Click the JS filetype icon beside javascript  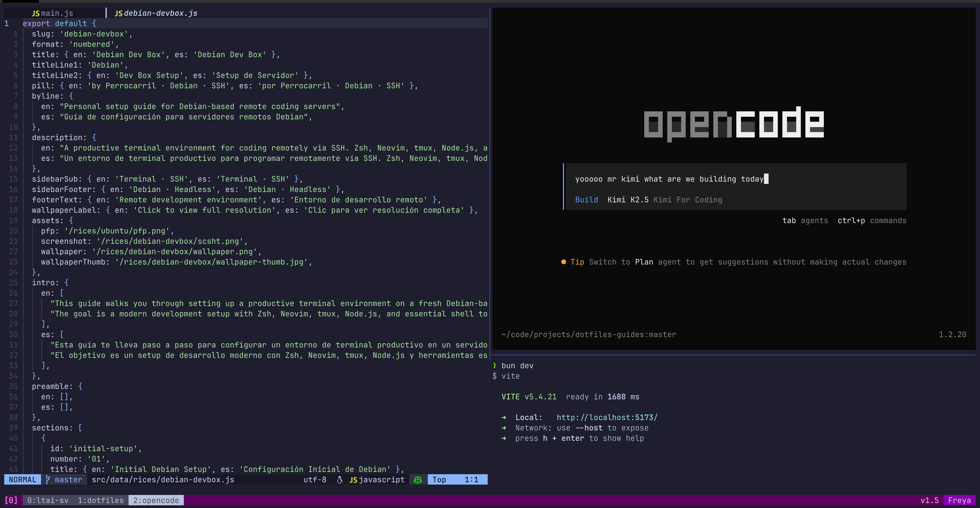353,480
